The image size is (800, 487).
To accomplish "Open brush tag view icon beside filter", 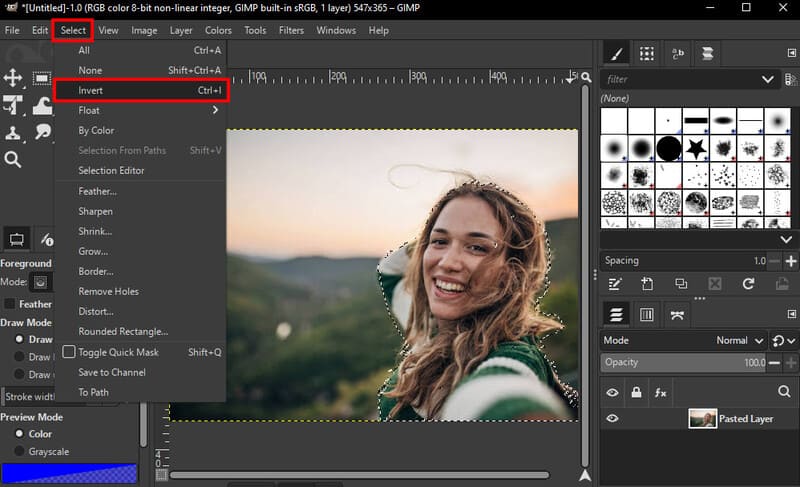I will click(x=790, y=79).
